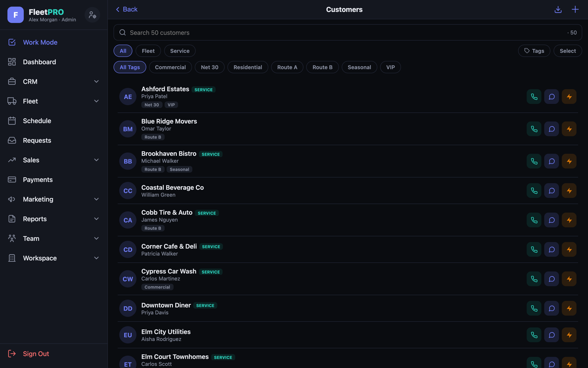
Task: Click the search magnifier icon
Action: click(x=123, y=33)
